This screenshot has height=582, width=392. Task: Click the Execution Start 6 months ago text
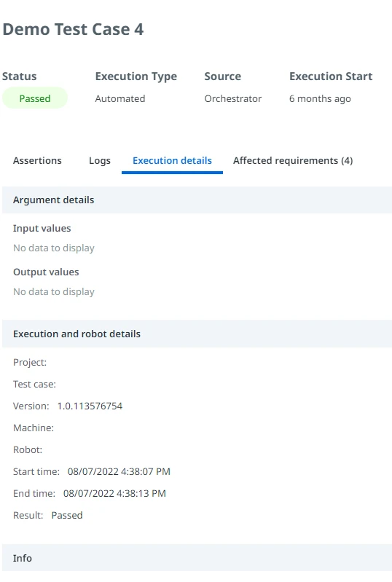[x=320, y=99]
